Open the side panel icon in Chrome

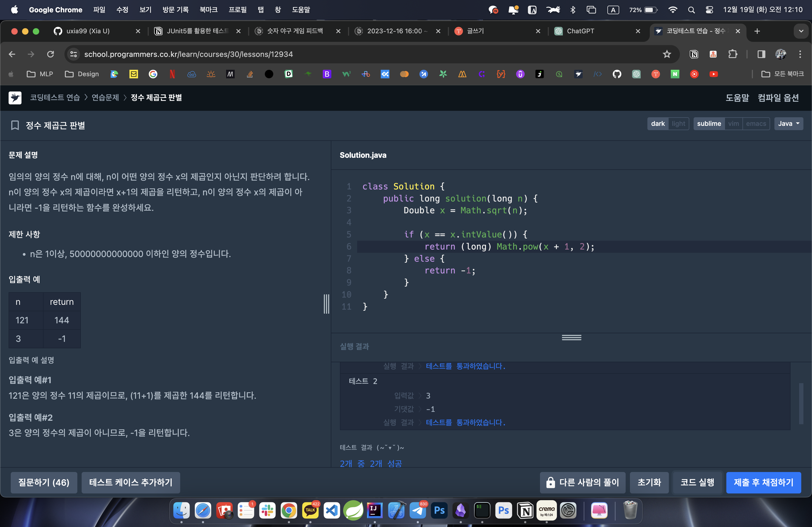point(761,54)
